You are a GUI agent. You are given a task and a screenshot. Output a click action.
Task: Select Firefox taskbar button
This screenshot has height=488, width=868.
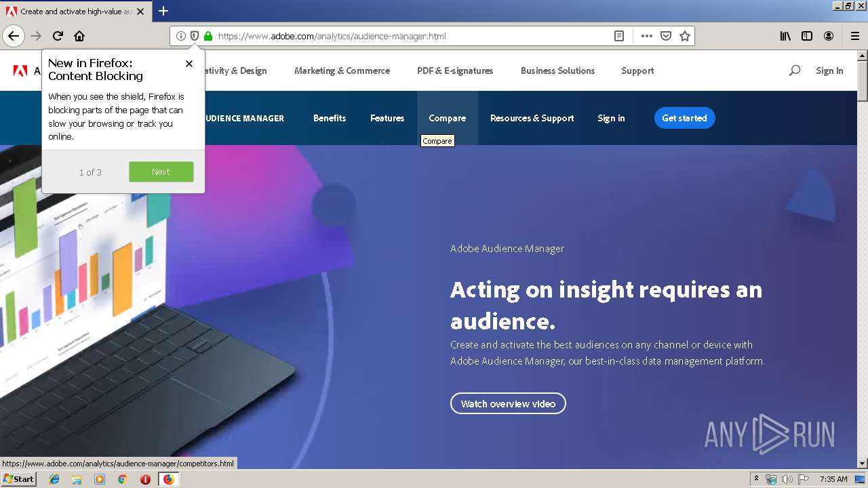pos(168,479)
